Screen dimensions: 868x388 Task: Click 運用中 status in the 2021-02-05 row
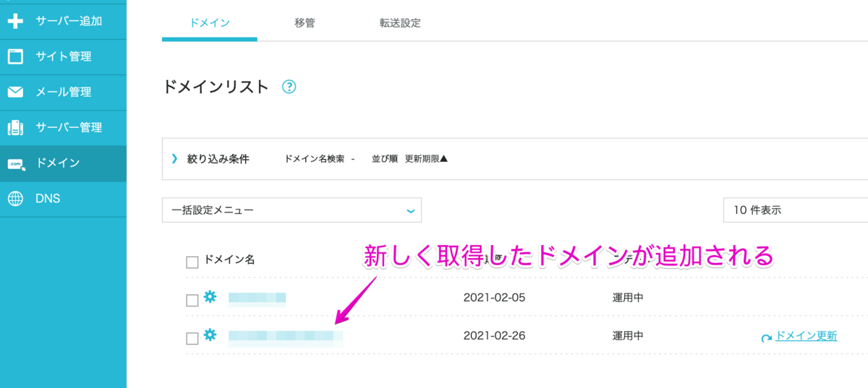coord(627,297)
